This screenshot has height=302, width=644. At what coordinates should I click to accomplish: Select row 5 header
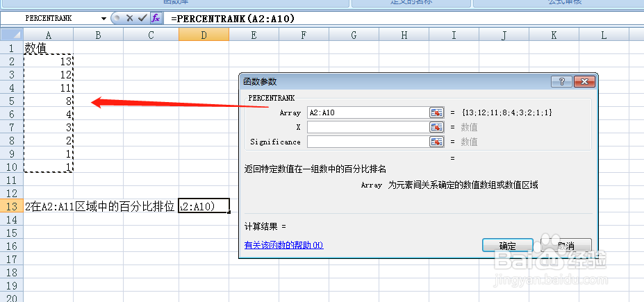12,101
